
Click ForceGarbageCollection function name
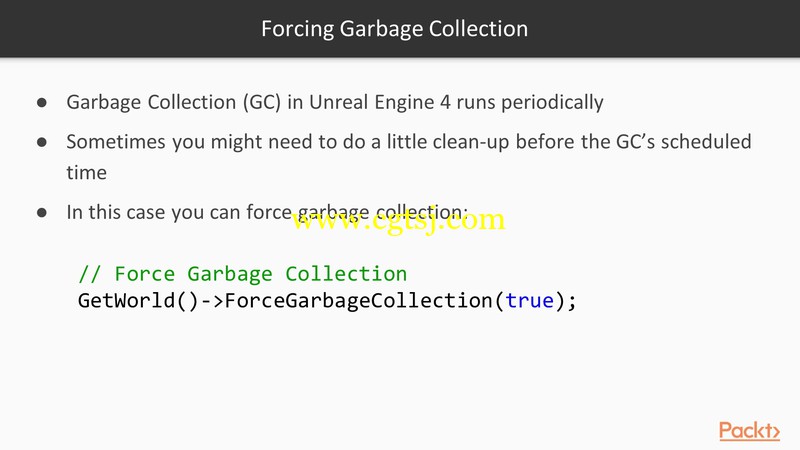pos(359,301)
